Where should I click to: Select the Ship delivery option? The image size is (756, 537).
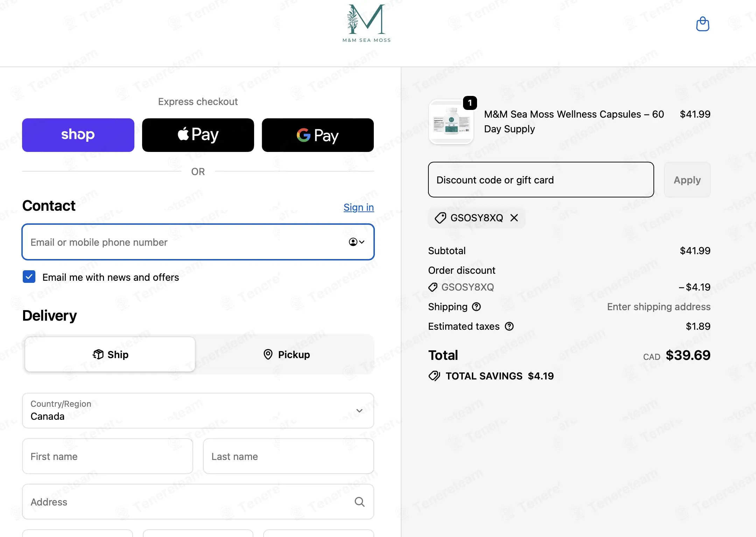point(110,354)
